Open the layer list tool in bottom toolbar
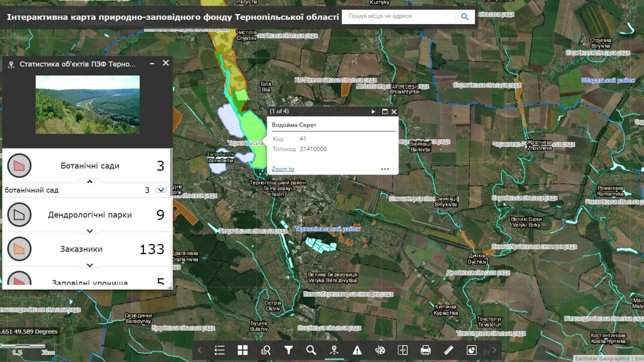644x362 pixels. pyautogui.click(x=219, y=350)
